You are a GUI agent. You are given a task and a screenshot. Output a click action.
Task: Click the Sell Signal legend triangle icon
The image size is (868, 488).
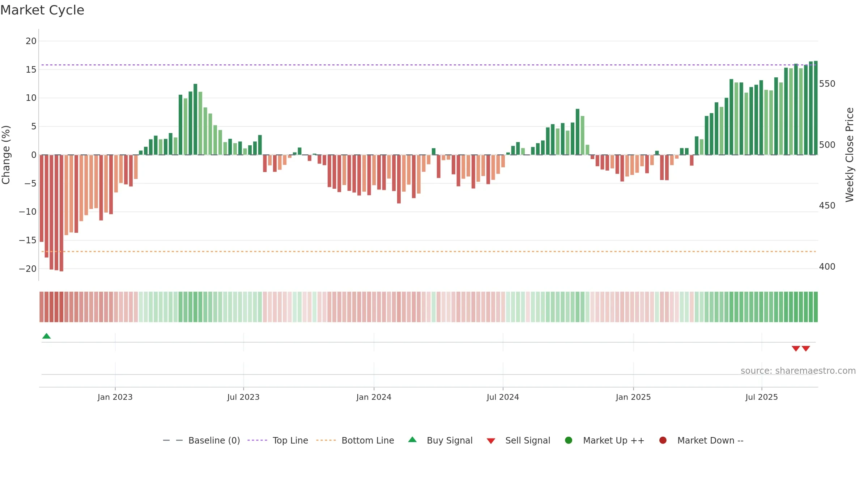pos(491,441)
